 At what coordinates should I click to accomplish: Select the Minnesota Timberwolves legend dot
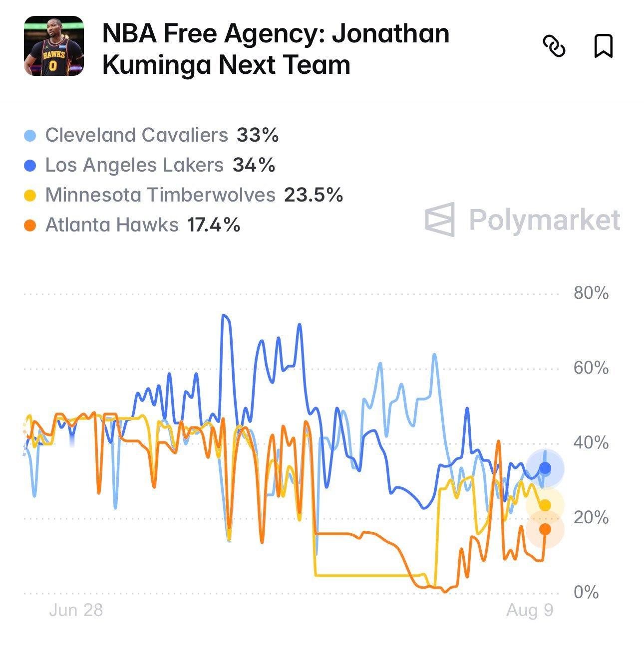coord(30,196)
